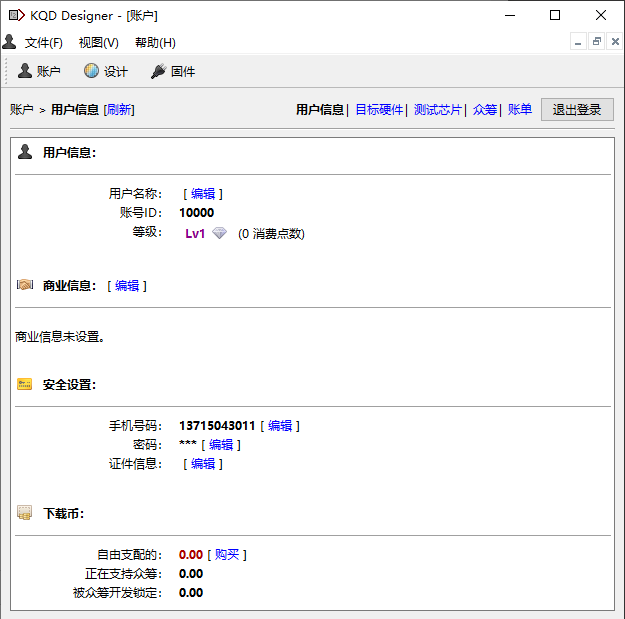Image resolution: width=625 pixels, height=619 pixels.
Task: Open the 视图(V) menu
Action: (98, 43)
